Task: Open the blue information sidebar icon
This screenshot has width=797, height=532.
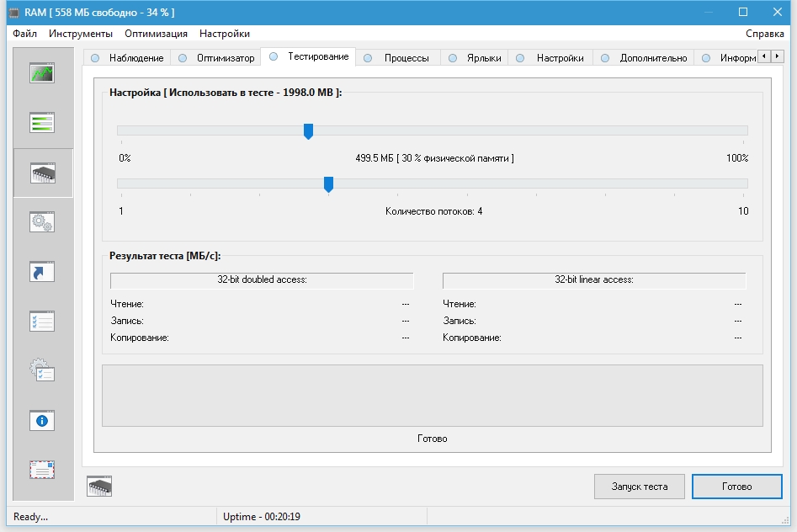Action: (x=42, y=419)
